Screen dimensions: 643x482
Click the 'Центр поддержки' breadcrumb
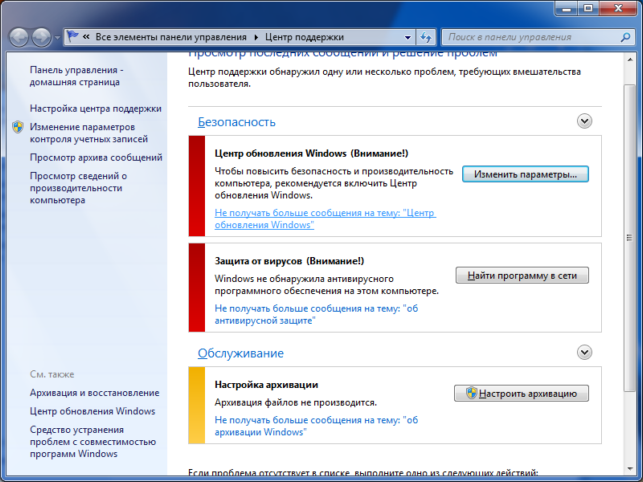point(304,37)
